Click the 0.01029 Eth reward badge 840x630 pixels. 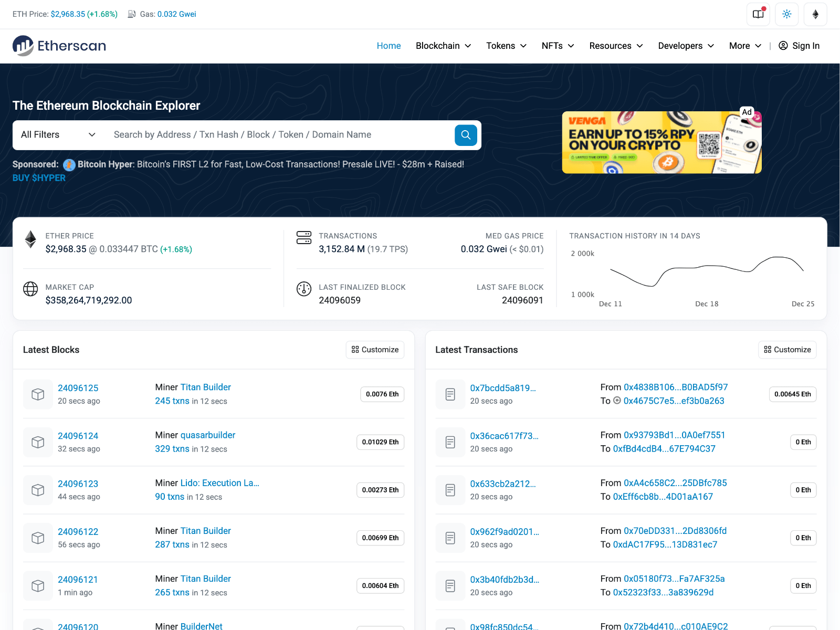380,442
